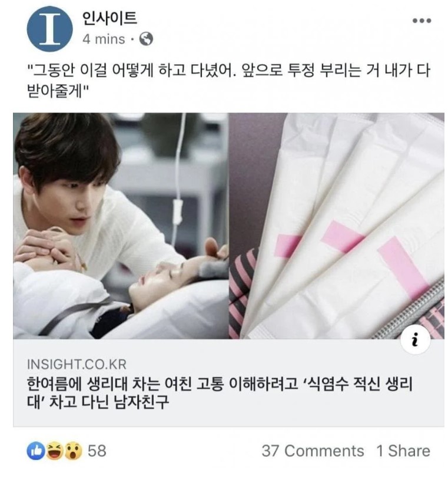Click the post caption quote text
Viewport: 448px width, 483px height.
click(x=228, y=81)
